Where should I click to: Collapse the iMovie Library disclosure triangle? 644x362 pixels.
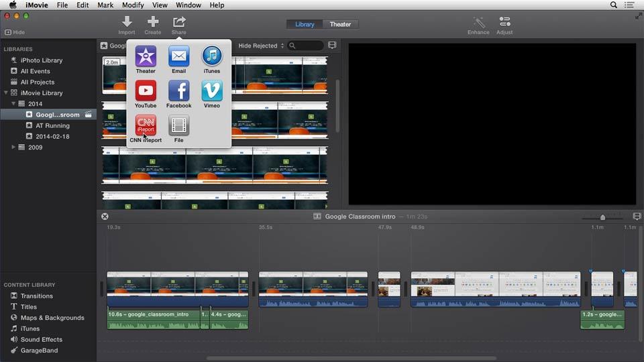pyautogui.click(x=6, y=93)
